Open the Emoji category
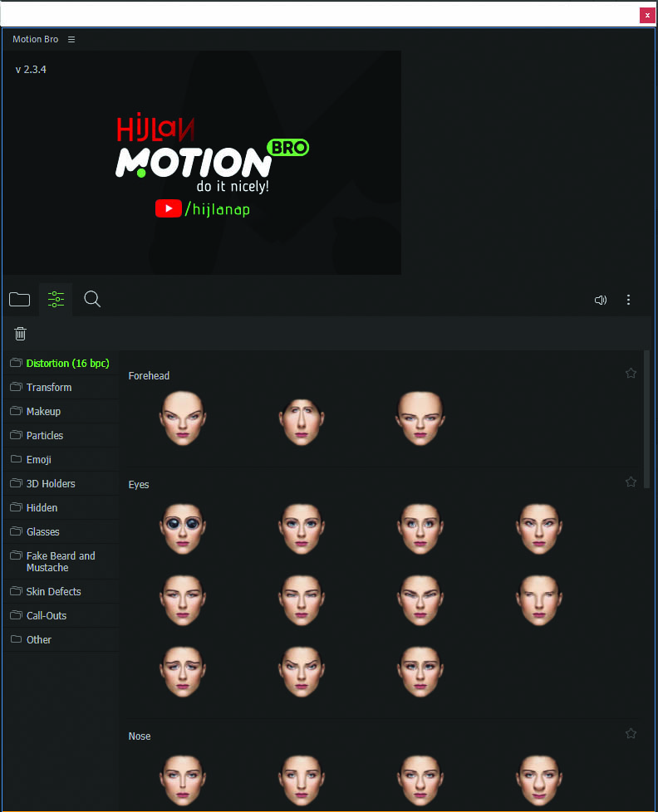 (61, 459)
